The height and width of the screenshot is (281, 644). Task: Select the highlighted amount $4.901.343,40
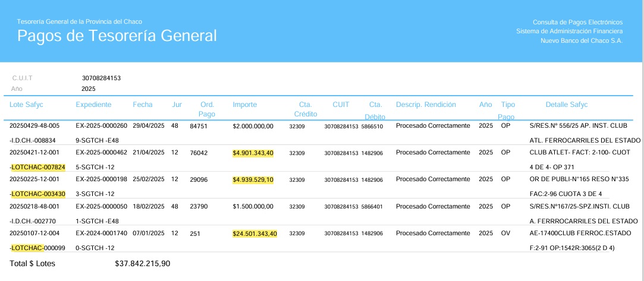[x=253, y=153]
